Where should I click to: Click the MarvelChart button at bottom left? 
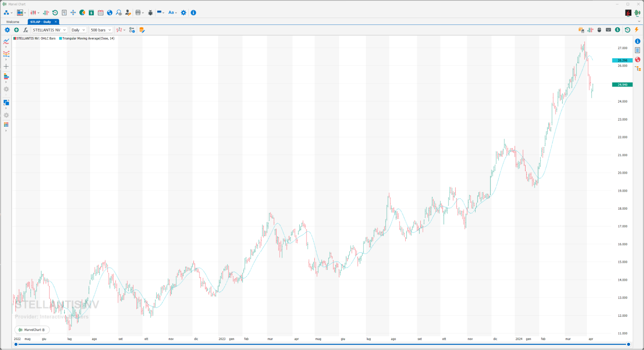pos(32,330)
